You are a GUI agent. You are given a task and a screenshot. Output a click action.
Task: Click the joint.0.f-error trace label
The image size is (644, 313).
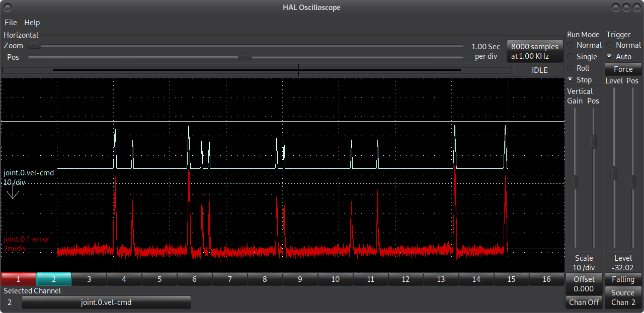coord(27,239)
